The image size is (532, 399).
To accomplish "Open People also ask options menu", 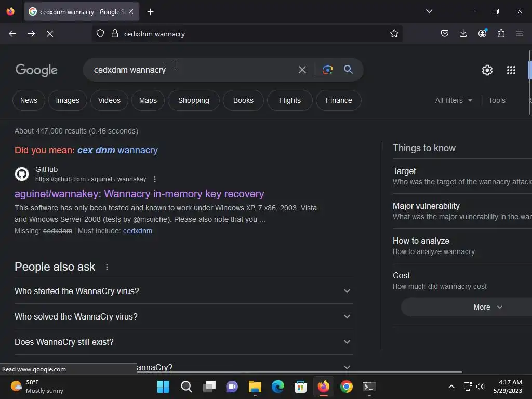I will 107,267.
